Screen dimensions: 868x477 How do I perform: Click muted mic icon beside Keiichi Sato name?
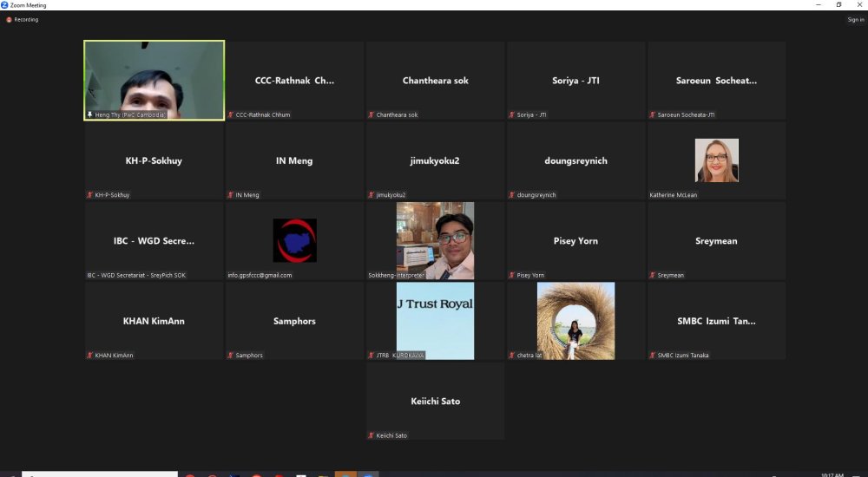[372, 435]
